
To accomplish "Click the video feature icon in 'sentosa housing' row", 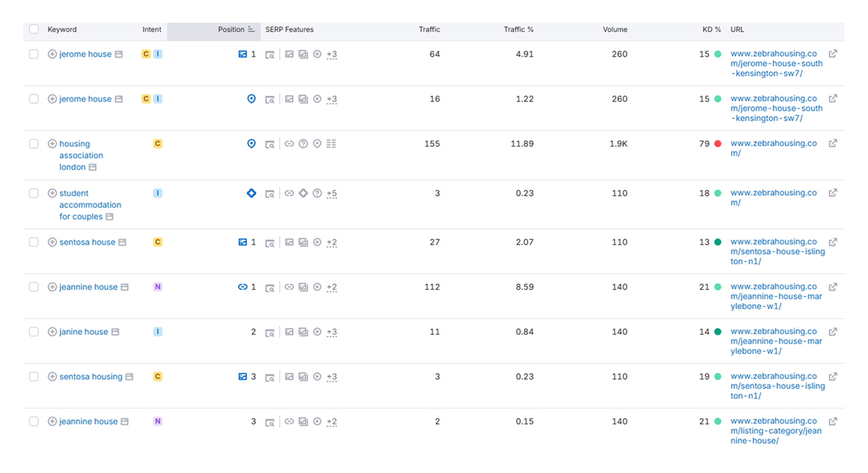I will point(317,377).
